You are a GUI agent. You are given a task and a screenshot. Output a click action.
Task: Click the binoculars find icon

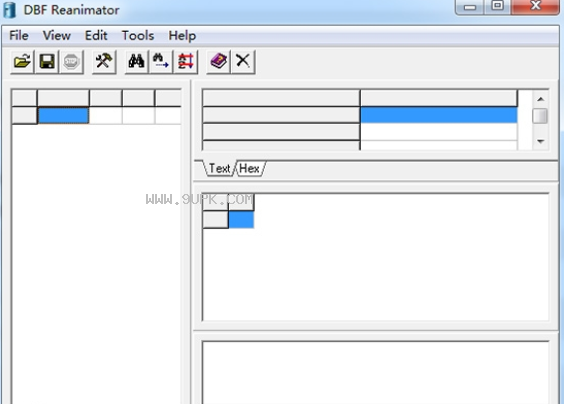(137, 62)
